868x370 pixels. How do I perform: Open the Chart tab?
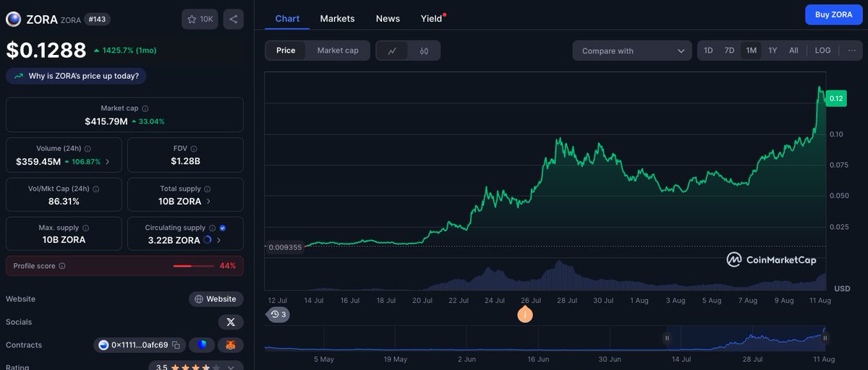[287, 19]
